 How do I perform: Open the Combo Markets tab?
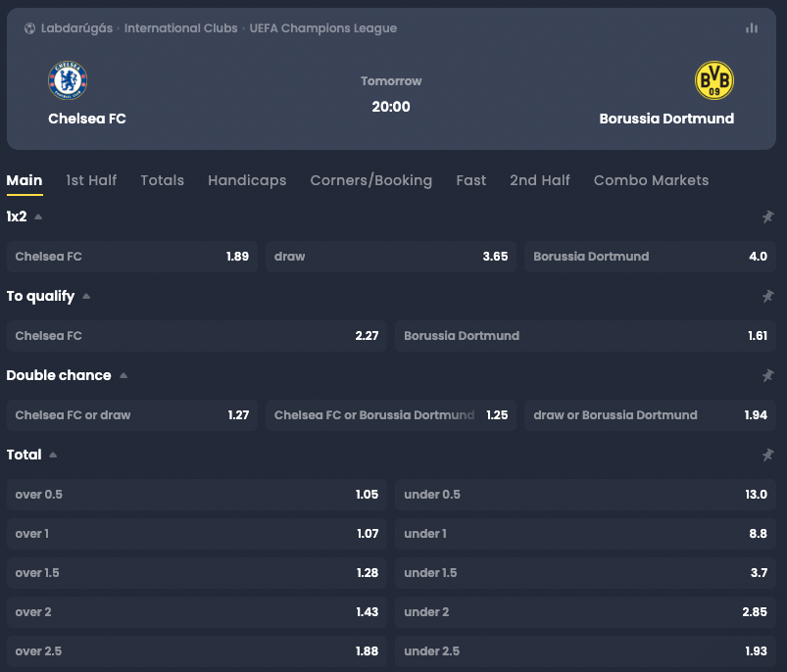tap(651, 180)
